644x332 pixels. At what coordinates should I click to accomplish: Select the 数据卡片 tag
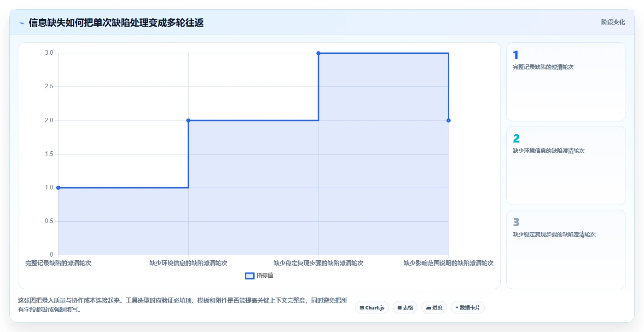[468, 308]
